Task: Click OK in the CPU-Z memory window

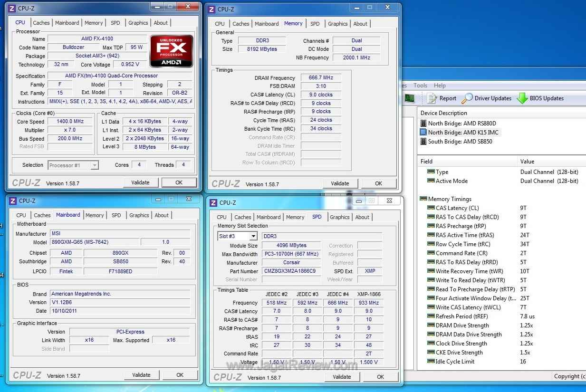Action: click(x=378, y=183)
